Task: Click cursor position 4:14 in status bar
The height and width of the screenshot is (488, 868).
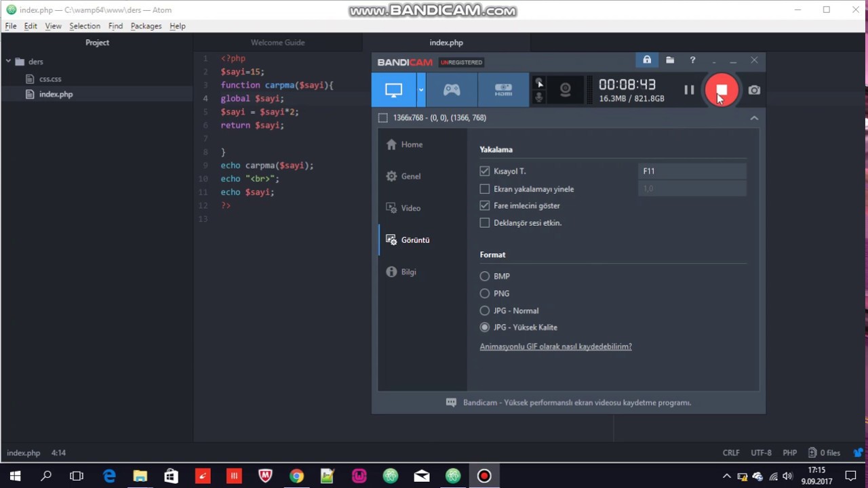Action: click(58, 453)
